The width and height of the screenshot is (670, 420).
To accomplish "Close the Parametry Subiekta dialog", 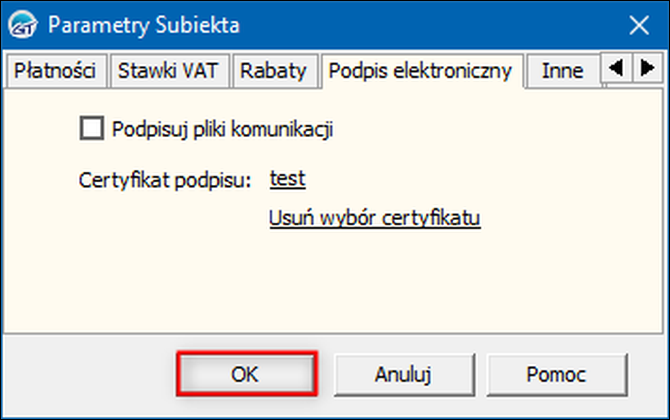I will 639,25.
